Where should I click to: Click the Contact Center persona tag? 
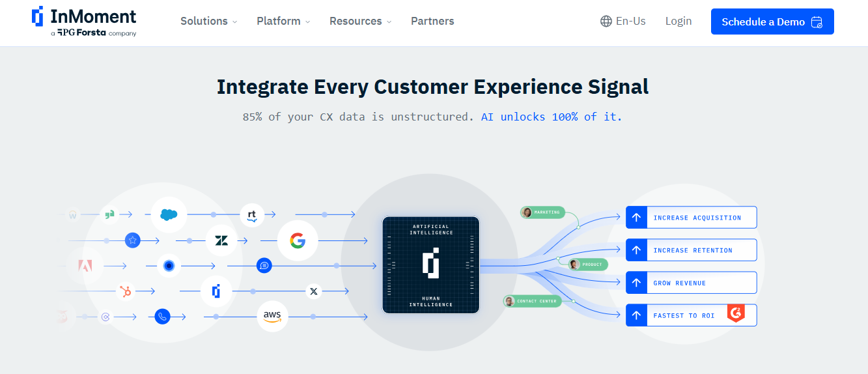coord(532,301)
